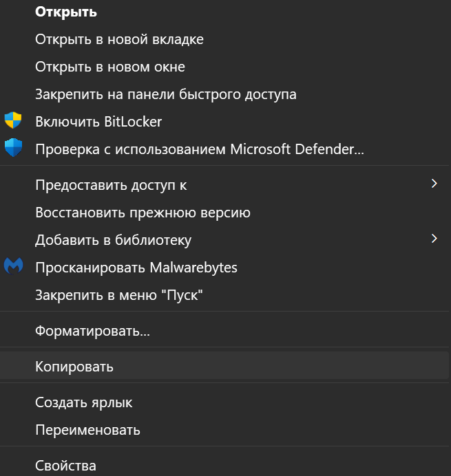This screenshot has height=476, width=451.
Task: Click the highlighted Копировать entry
Action: pos(74,367)
